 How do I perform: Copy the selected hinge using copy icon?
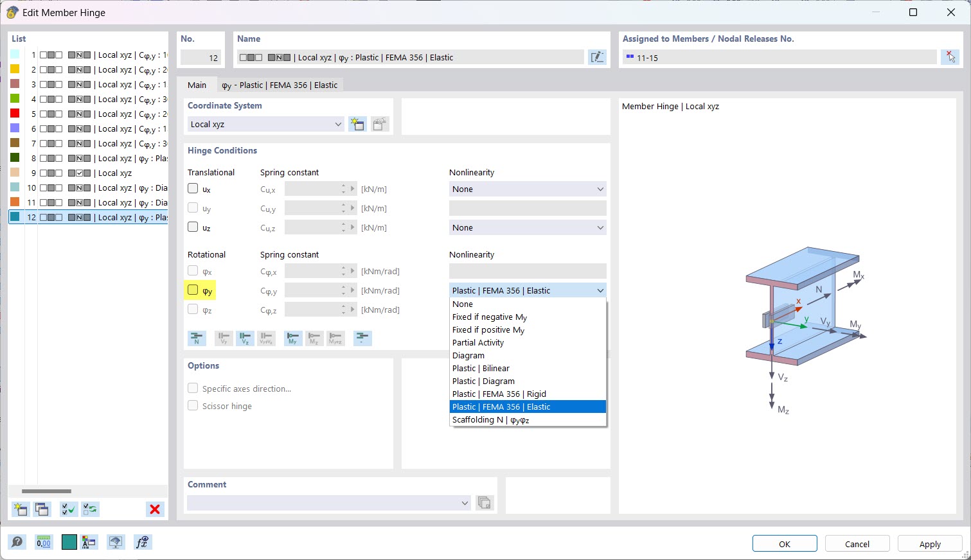tap(41, 509)
